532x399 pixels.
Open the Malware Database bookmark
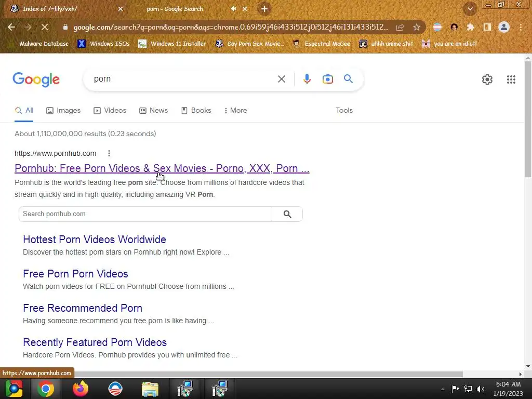pos(39,44)
